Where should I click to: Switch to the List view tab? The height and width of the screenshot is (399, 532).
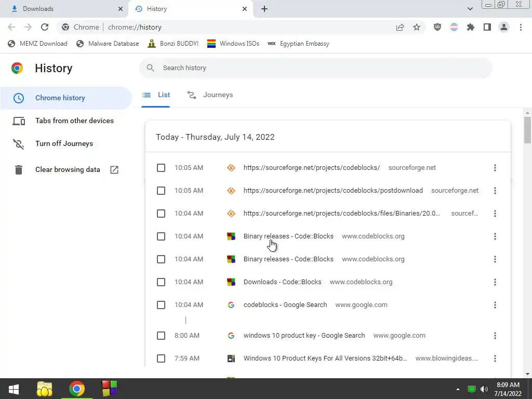(x=156, y=95)
